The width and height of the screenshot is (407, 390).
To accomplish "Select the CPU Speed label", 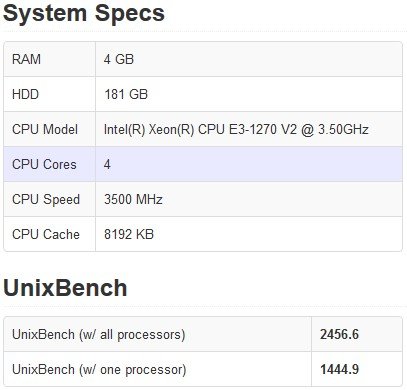I will (46, 199).
